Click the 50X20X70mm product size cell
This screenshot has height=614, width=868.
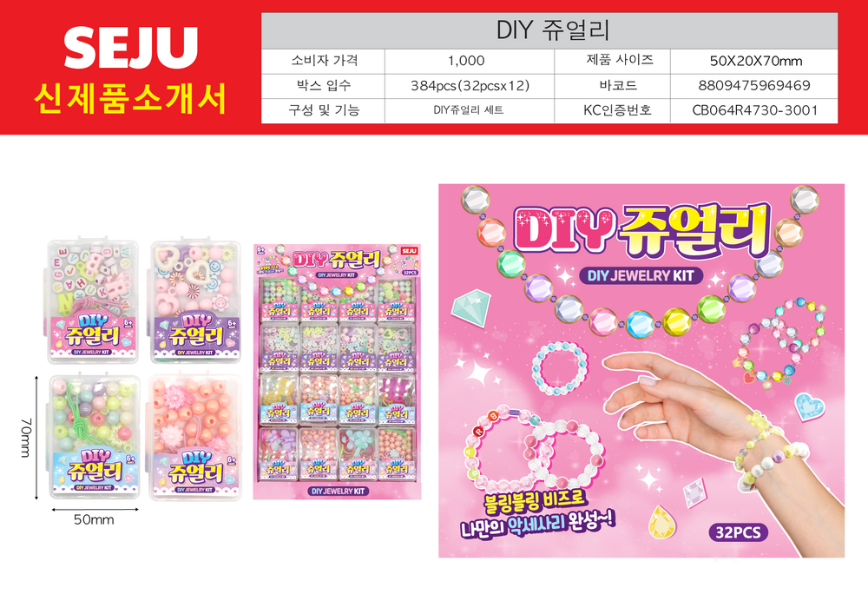click(x=754, y=61)
